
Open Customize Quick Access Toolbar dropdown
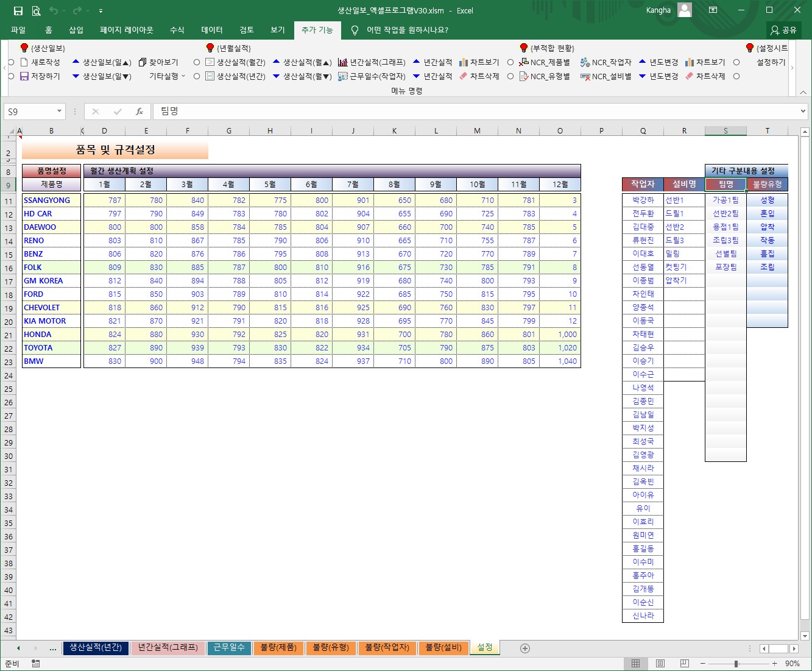click(x=101, y=11)
